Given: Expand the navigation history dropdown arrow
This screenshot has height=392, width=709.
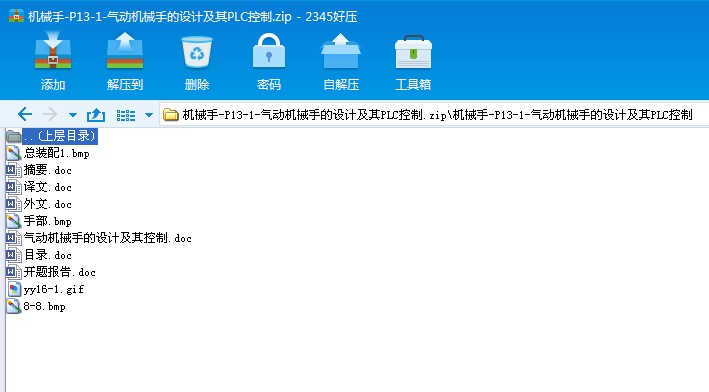Looking at the screenshot, I should pyautogui.click(x=73, y=115).
